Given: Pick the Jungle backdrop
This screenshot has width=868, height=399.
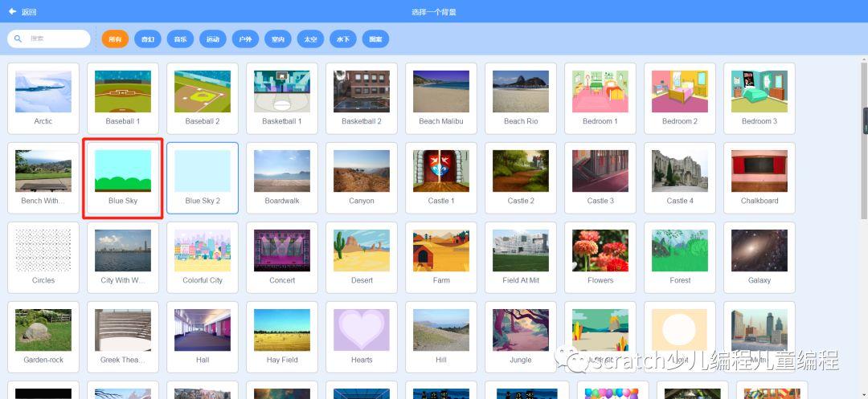Looking at the screenshot, I should point(521,337).
